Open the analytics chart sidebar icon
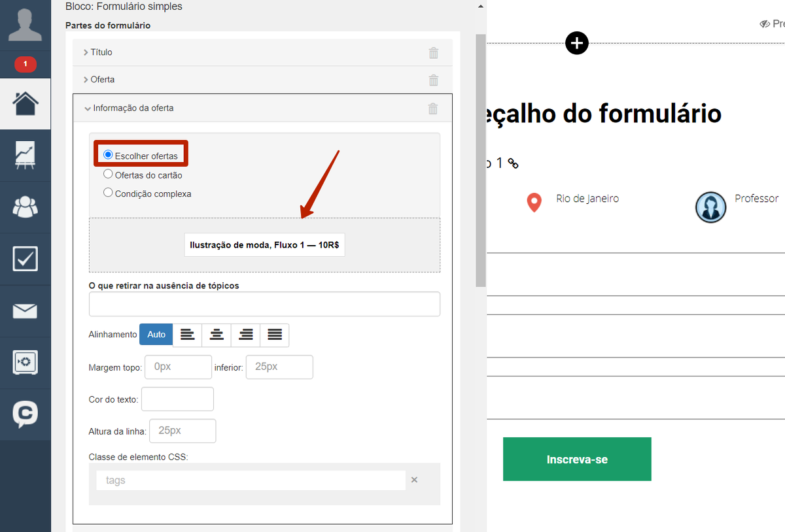Screen dimensions: 785x532 click(26, 156)
